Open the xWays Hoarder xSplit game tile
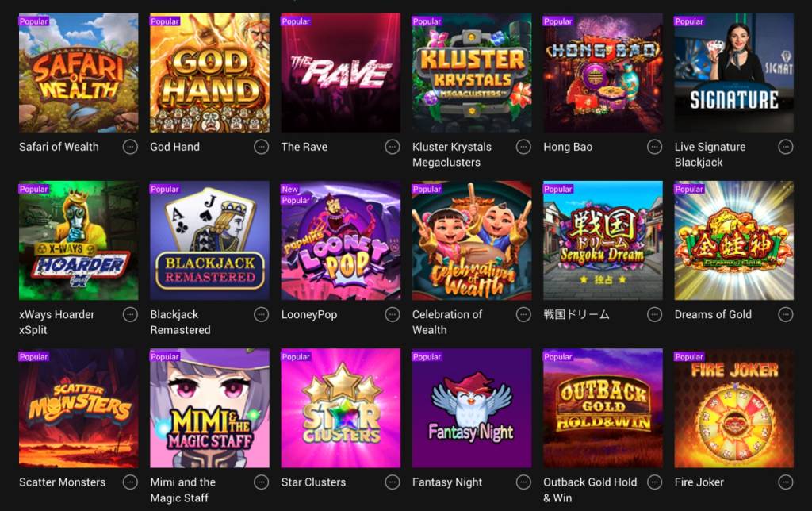Viewport: 812px width, 511px height. coord(79,240)
